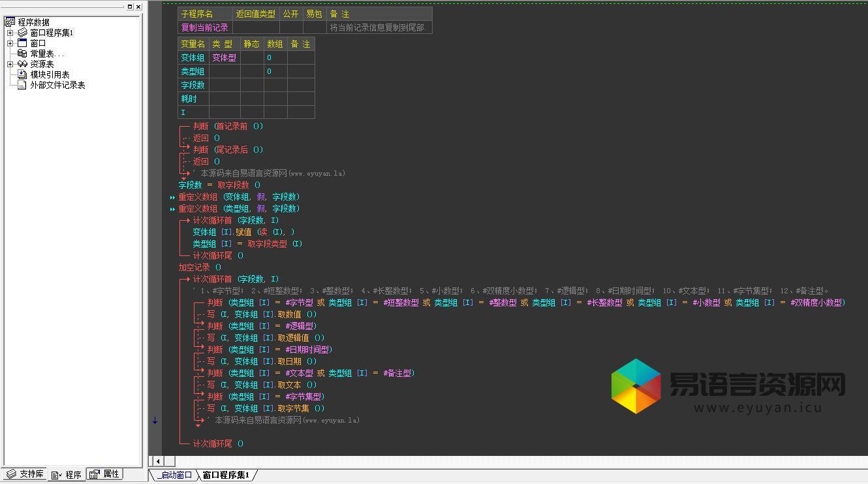Click the 易包 column header

point(315,14)
